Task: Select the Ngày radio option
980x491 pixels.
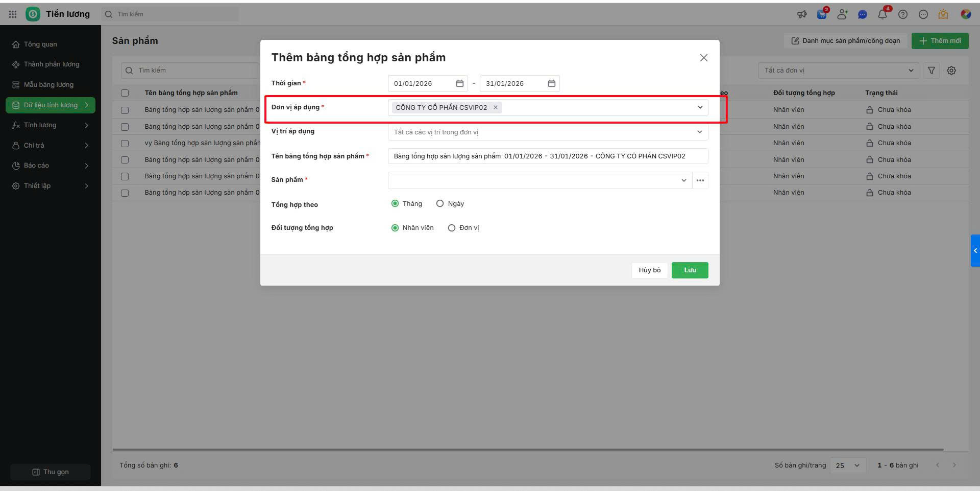Action: pyautogui.click(x=440, y=203)
